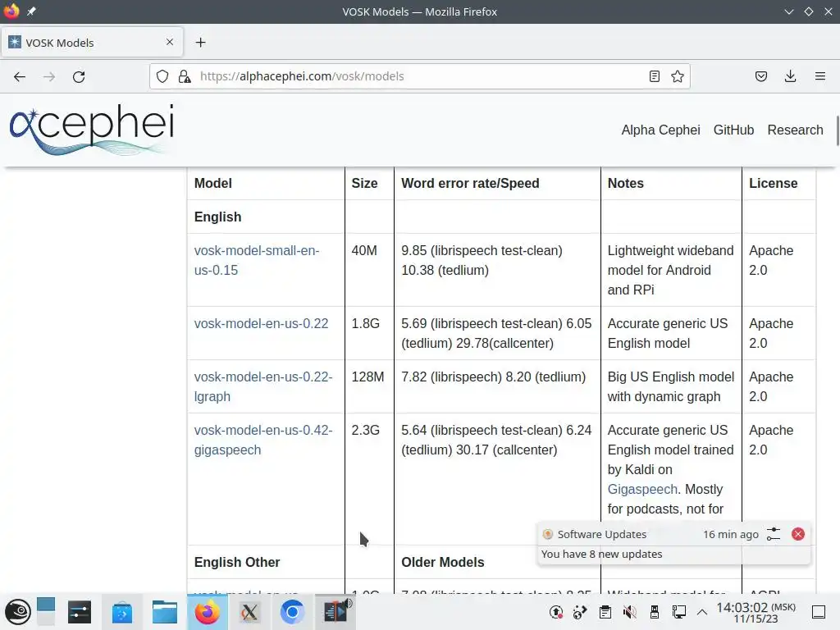Viewport: 840px width, 630px height.
Task: Open the GitHub nav link
Action: coord(733,130)
